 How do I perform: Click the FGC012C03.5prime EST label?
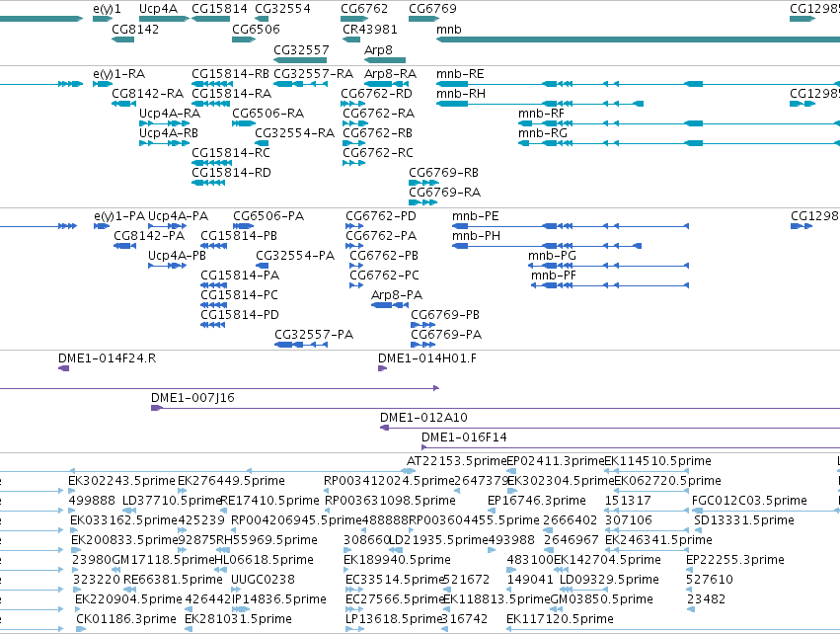[749, 501]
